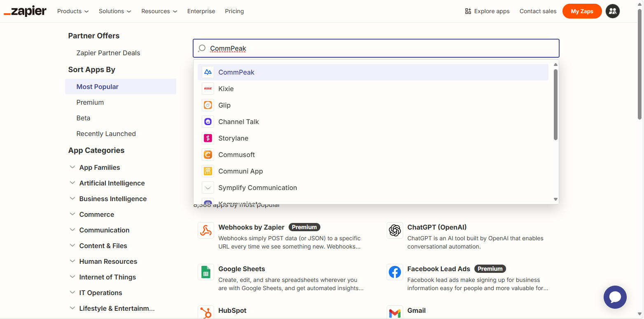This screenshot has width=644, height=319.
Task: Click the Gmail icon
Action: pyautogui.click(x=395, y=312)
